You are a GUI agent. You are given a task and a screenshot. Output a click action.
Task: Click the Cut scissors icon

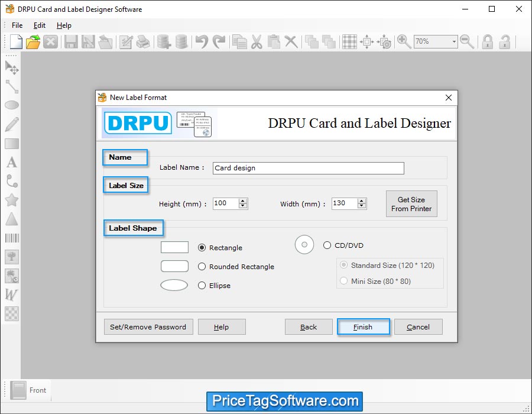click(x=257, y=42)
